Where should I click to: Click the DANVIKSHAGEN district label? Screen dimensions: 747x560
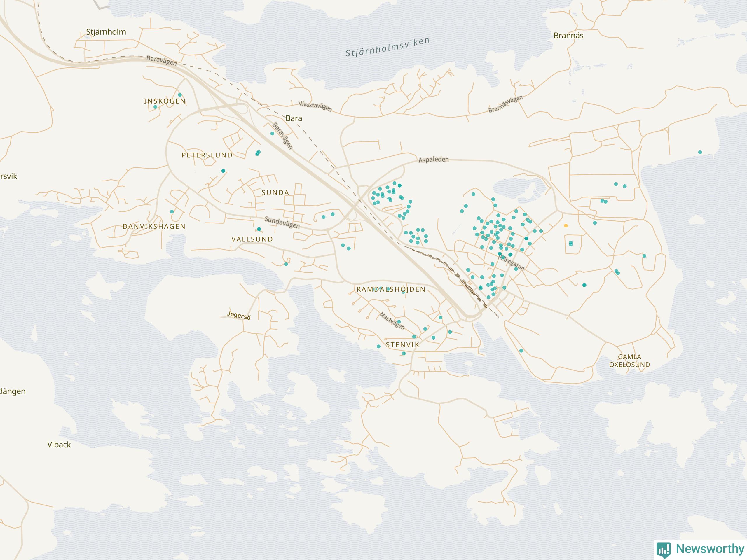tap(154, 227)
